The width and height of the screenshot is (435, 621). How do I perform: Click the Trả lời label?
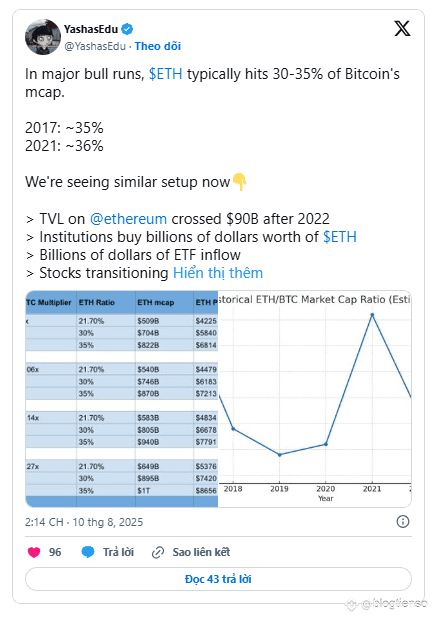118,552
